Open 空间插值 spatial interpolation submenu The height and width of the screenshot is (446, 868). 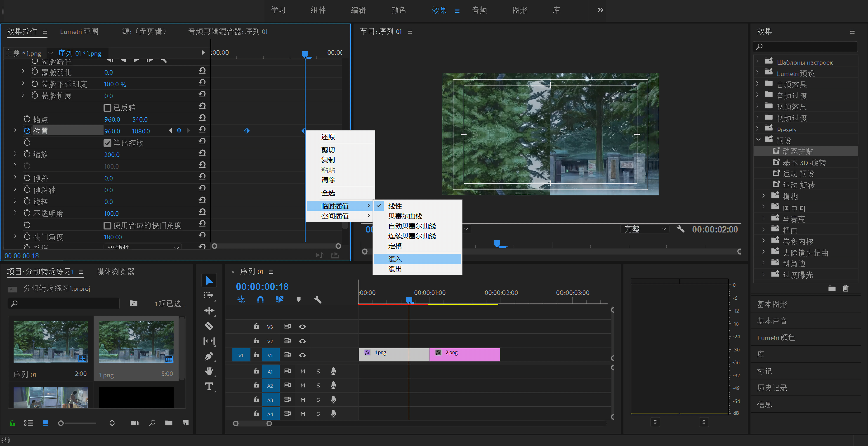[x=339, y=216]
